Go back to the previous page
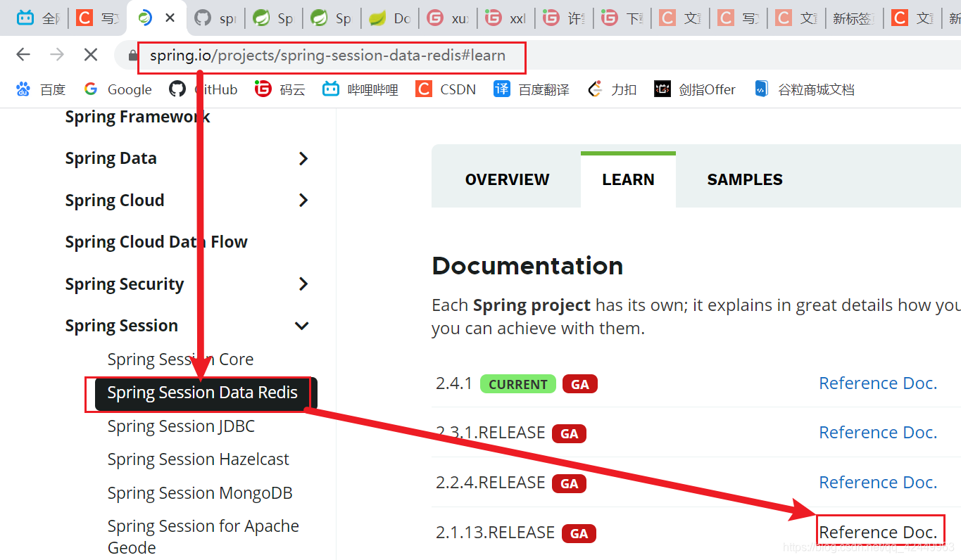 (23, 55)
